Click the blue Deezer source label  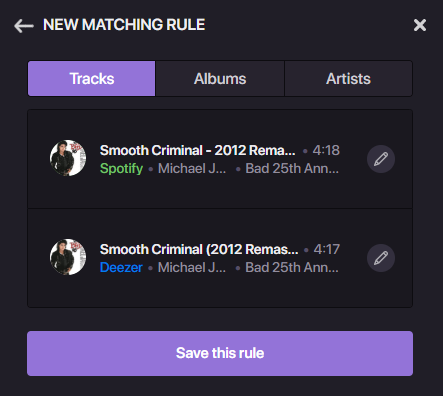coord(121,267)
